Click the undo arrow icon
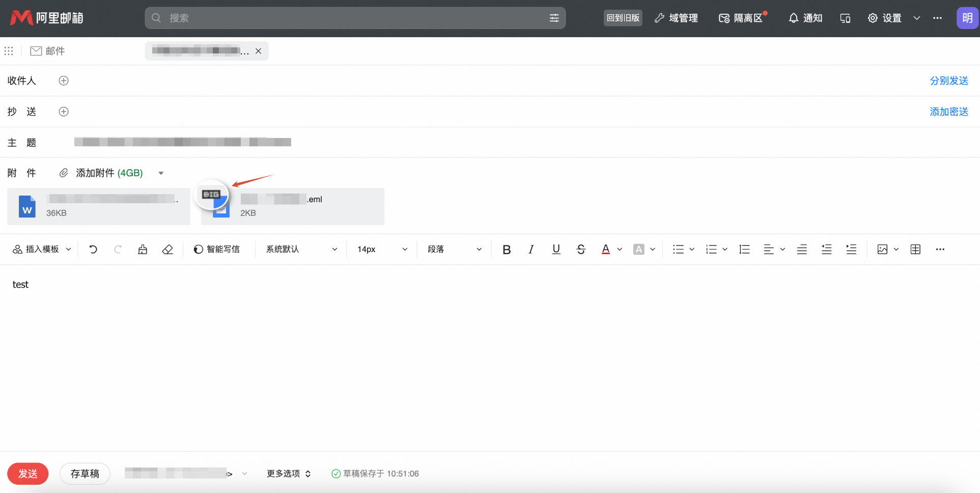The width and height of the screenshot is (980, 493). [x=93, y=249]
